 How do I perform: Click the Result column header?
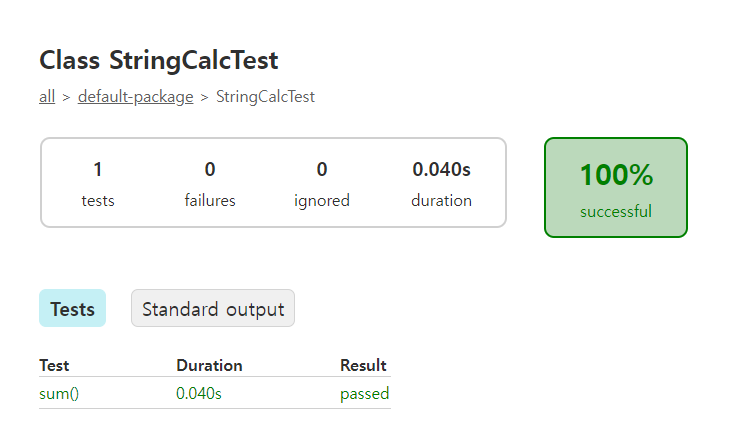[363, 366]
